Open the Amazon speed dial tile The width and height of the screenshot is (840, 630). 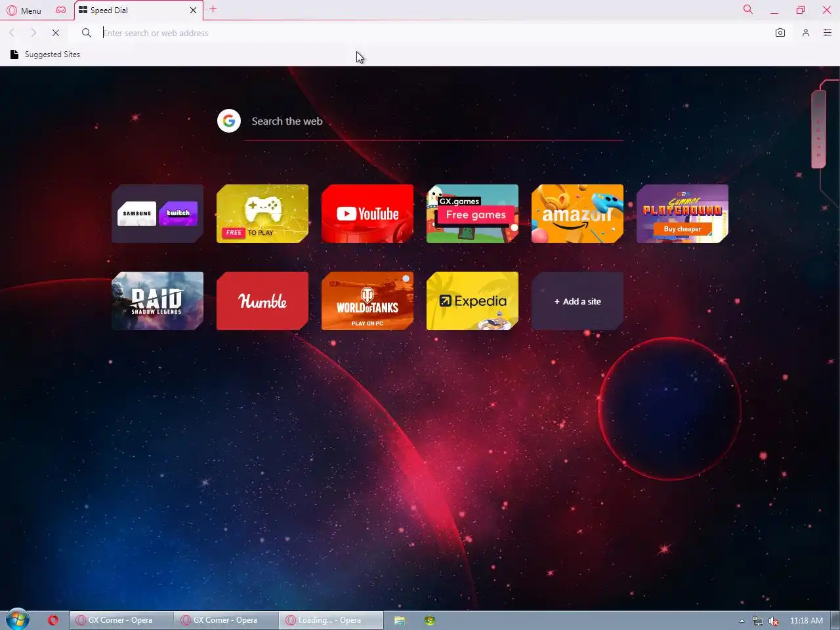pyautogui.click(x=577, y=213)
